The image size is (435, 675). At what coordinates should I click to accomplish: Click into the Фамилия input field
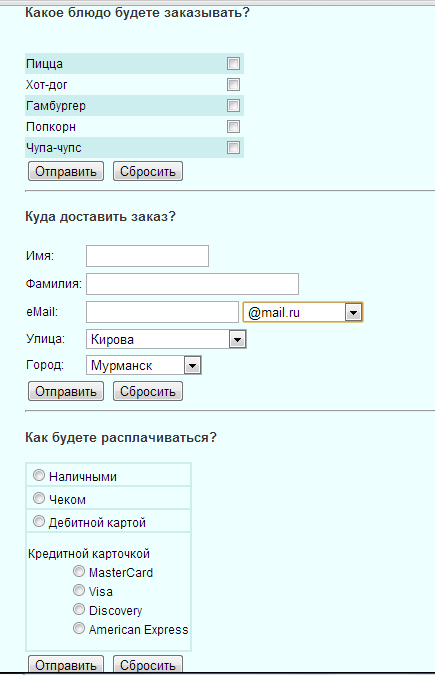click(x=192, y=284)
